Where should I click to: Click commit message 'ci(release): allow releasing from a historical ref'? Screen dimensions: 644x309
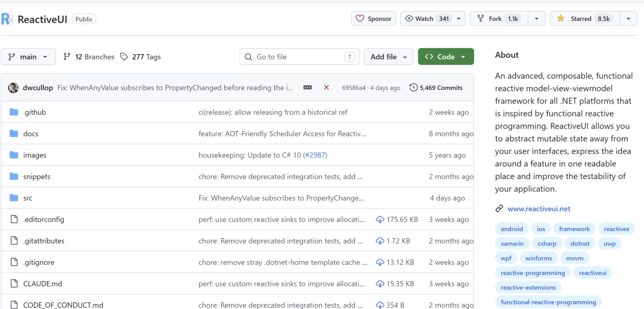coord(273,113)
